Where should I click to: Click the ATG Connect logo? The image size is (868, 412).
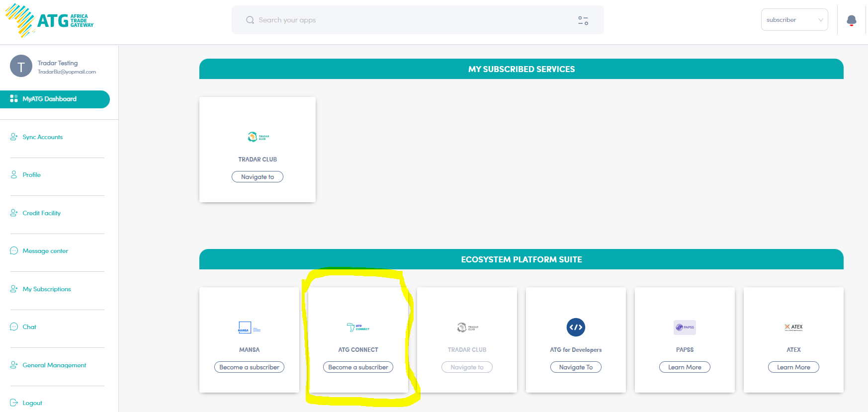pyautogui.click(x=358, y=328)
